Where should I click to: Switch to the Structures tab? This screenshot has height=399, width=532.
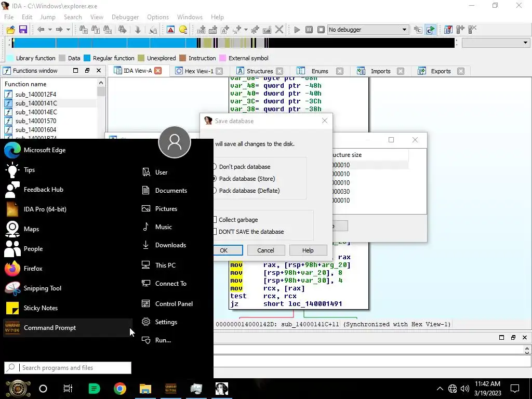click(260, 71)
